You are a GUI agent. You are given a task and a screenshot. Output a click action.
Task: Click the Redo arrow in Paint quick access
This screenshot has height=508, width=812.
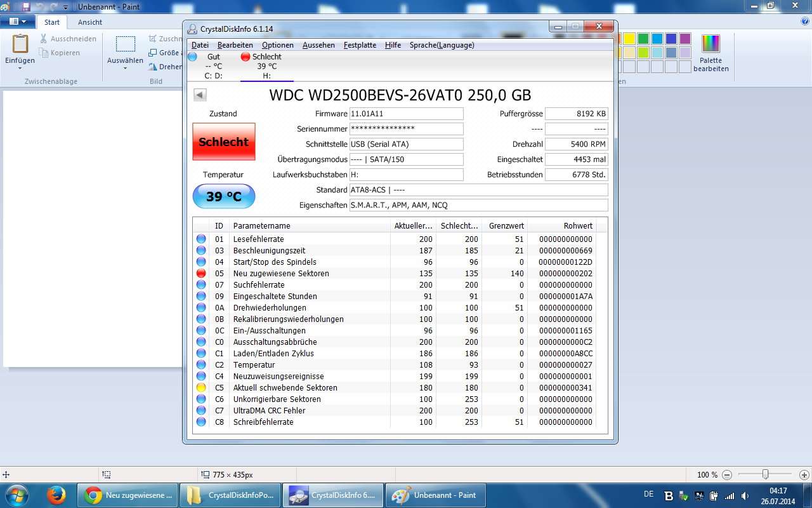point(53,6)
